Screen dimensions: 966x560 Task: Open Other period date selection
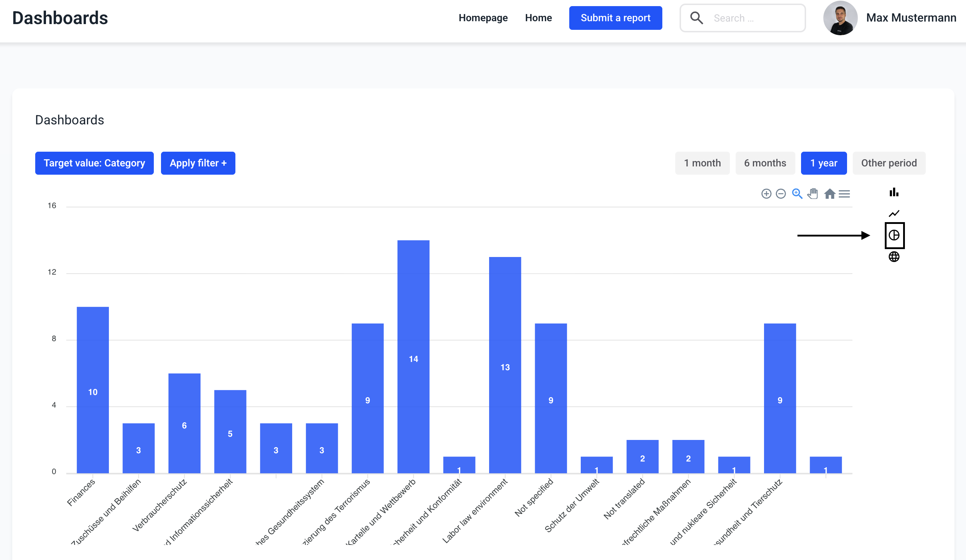889,163
